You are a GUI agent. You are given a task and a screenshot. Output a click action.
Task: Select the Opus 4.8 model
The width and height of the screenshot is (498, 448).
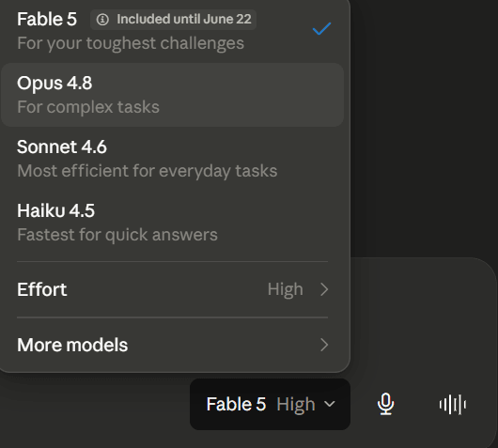173,95
